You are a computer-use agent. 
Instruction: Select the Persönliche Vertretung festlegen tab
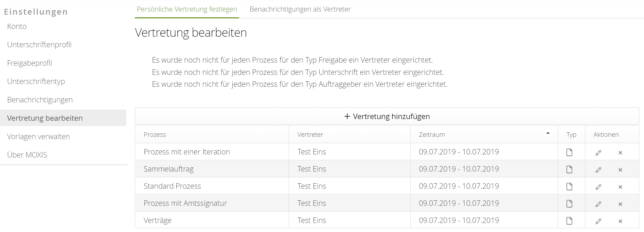(187, 9)
